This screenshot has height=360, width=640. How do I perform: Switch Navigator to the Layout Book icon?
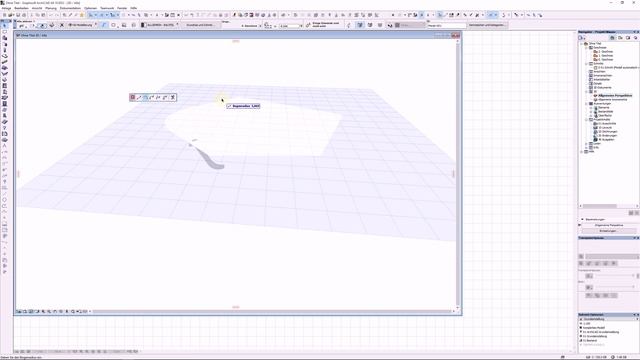click(x=628, y=38)
